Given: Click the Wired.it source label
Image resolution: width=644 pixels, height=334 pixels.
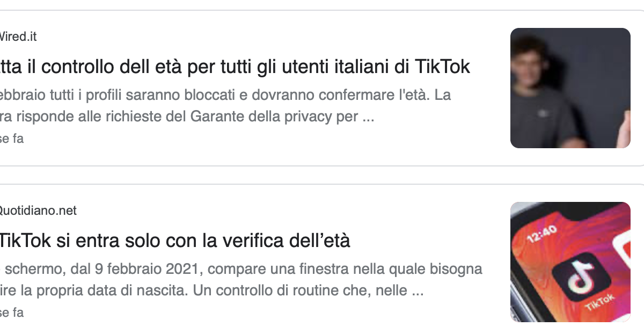Looking at the screenshot, I should [x=18, y=37].
